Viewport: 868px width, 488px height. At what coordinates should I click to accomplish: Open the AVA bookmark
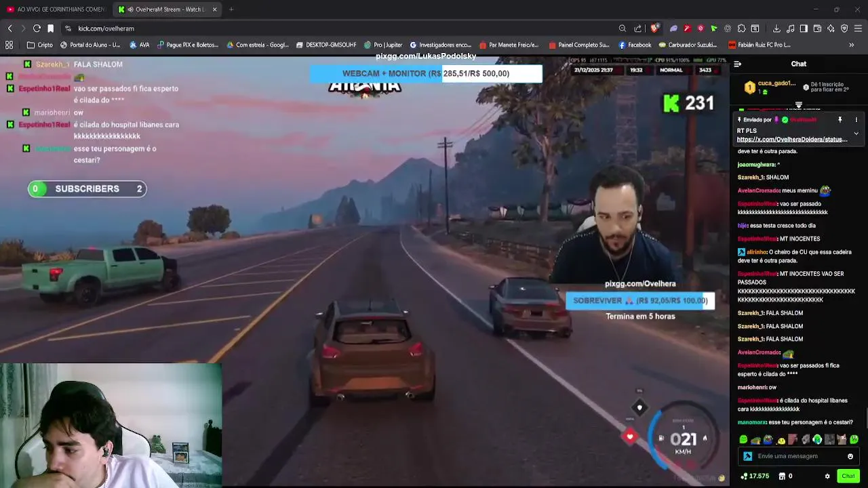[140, 45]
